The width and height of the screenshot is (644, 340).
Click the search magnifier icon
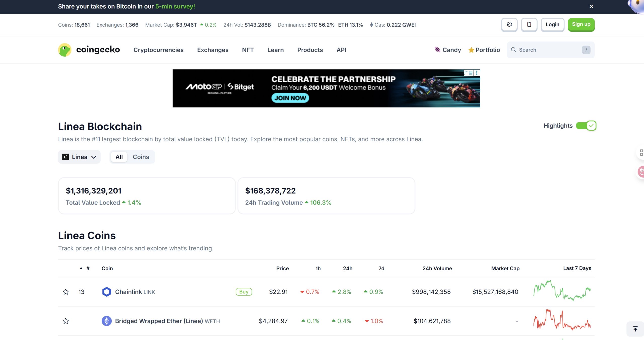[513, 50]
